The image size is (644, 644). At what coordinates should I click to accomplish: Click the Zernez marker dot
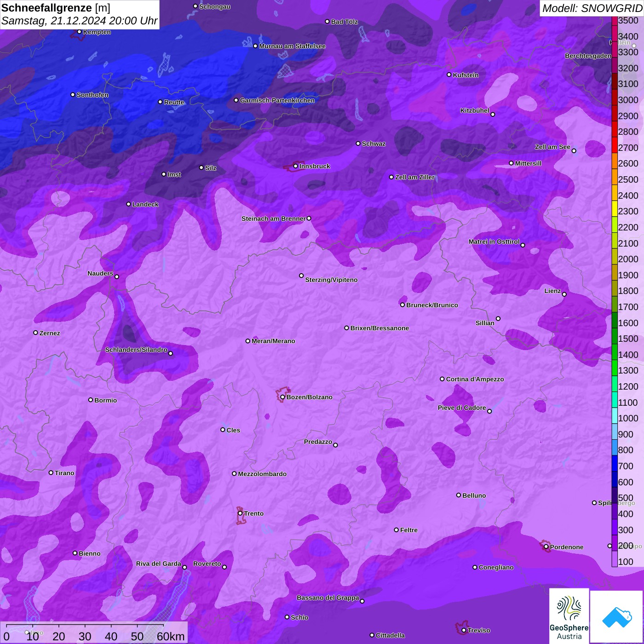[x=35, y=333]
